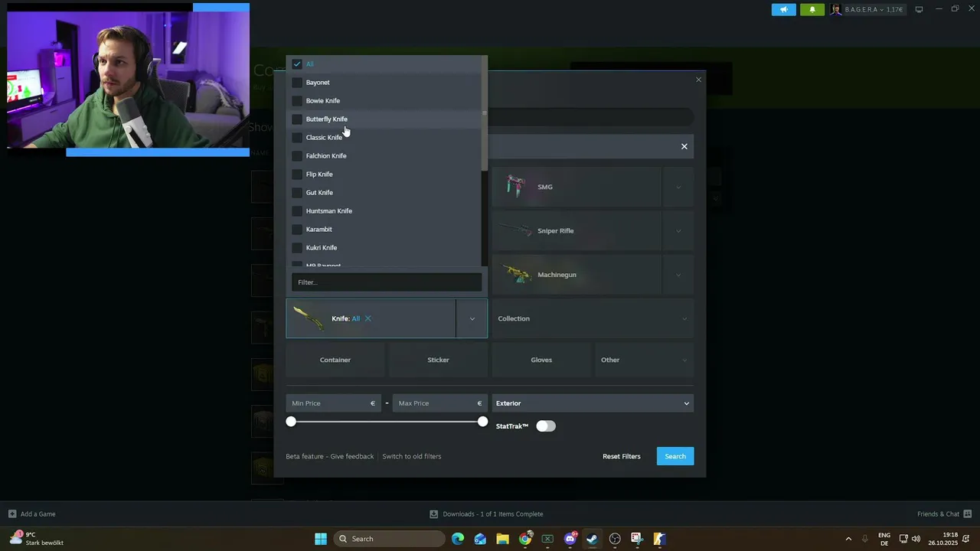Open Steam from taskbar
980x551 pixels.
[x=592, y=539]
